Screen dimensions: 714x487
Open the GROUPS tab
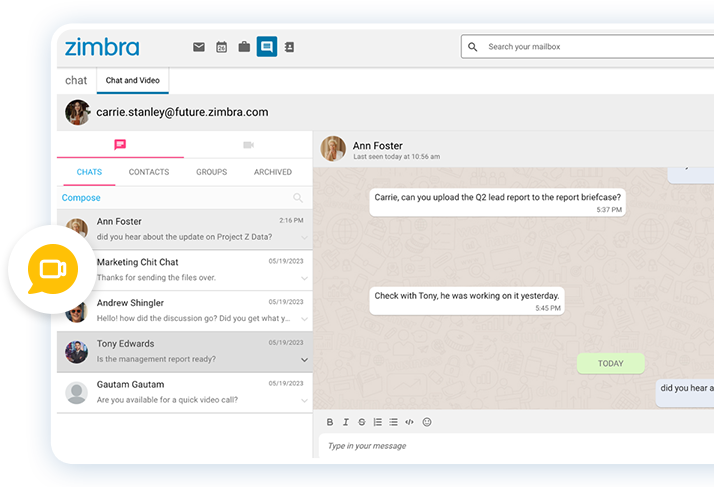click(x=211, y=172)
